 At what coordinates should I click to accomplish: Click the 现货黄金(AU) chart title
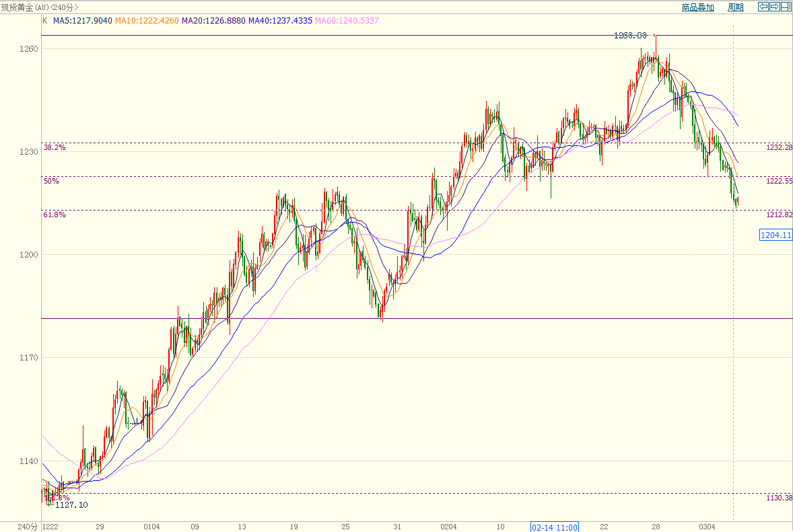40,7
